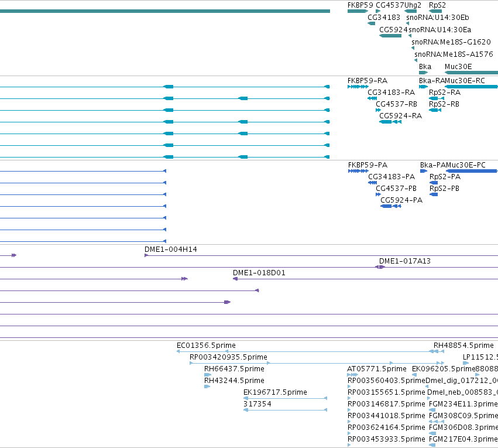Select the CG34183 gene label
The height and width of the screenshot is (448, 498).
(384, 18)
